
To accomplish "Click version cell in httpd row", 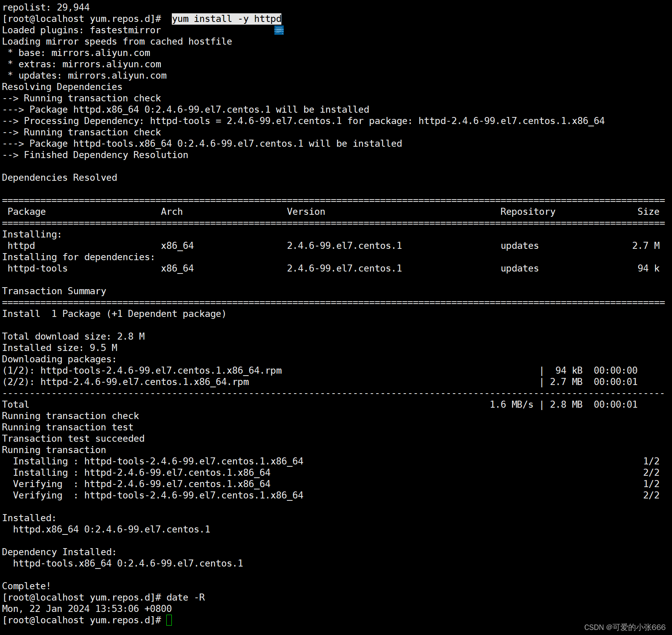I will [344, 246].
